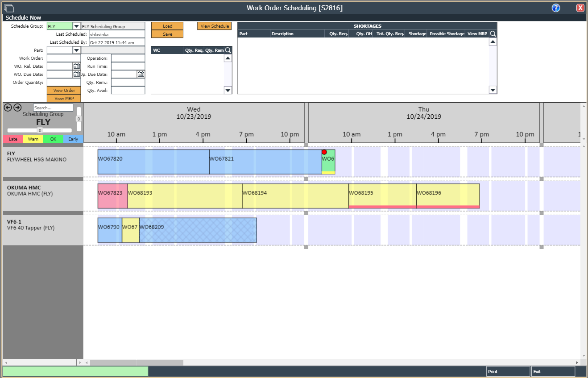Toggle the Warn status filter
The image size is (588, 378).
pos(33,139)
